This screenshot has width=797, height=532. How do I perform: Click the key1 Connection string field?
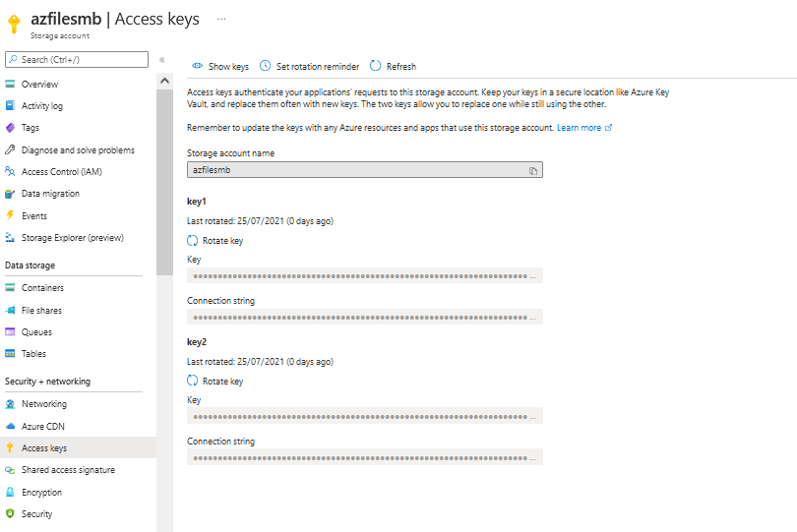(364, 317)
